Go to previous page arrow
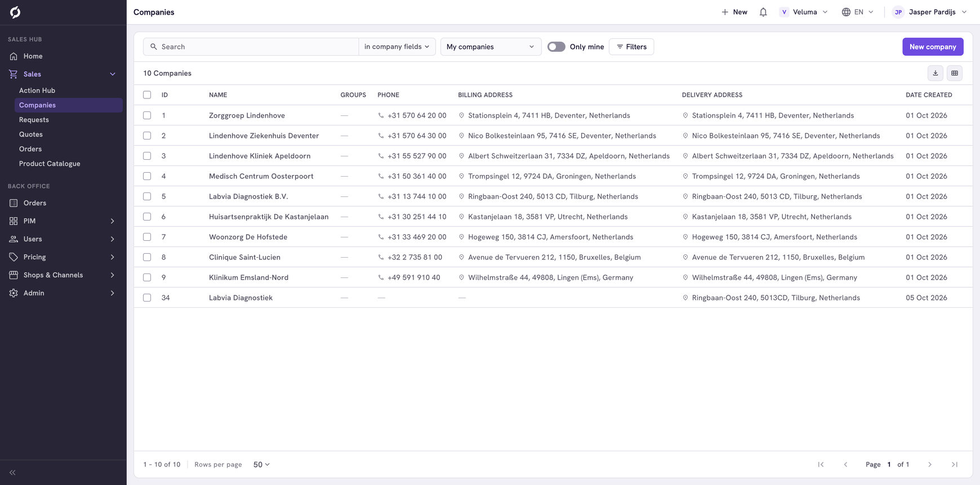The image size is (980, 485). pos(845,465)
